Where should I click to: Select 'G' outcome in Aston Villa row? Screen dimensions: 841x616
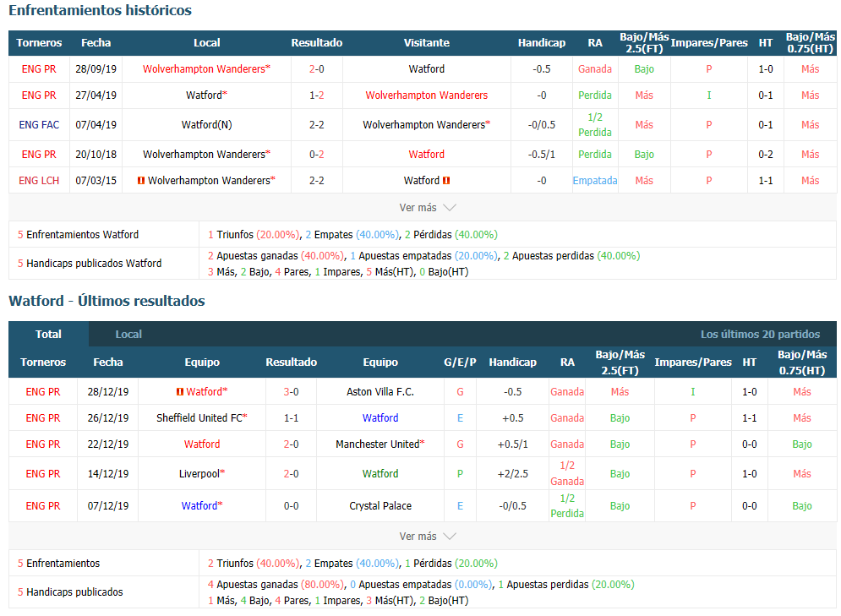(460, 392)
